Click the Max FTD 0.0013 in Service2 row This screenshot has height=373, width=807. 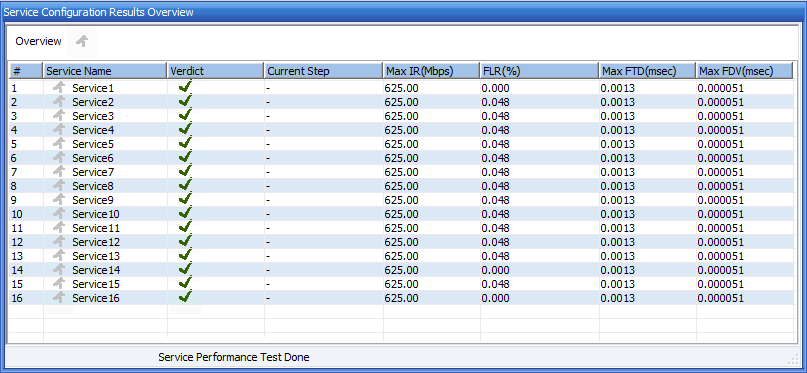pos(618,102)
